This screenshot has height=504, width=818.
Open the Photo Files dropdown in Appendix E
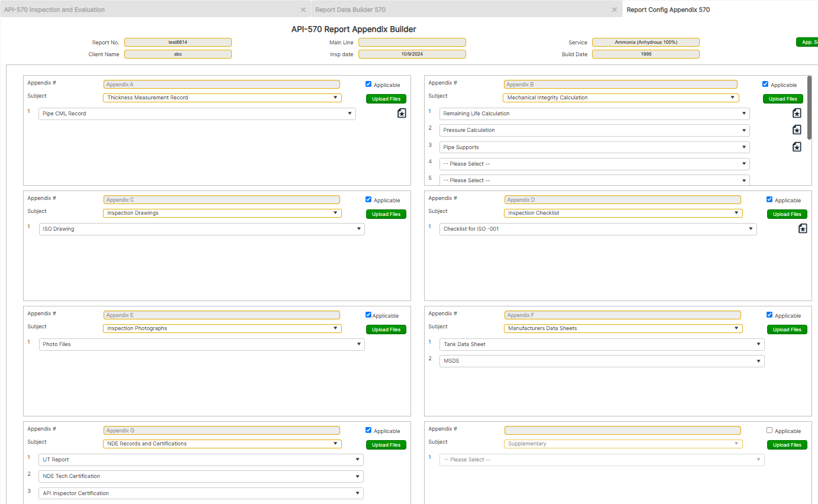click(x=201, y=344)
